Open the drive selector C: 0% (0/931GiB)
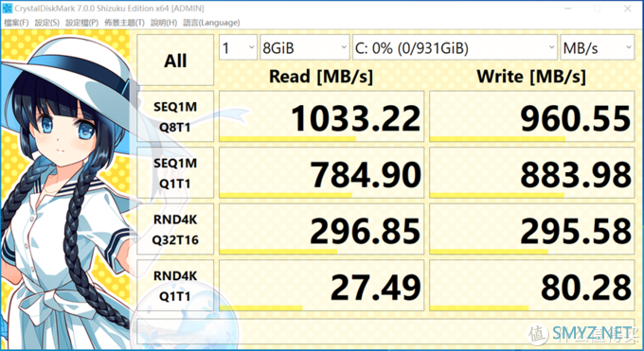644x351 pixels. 455,47
